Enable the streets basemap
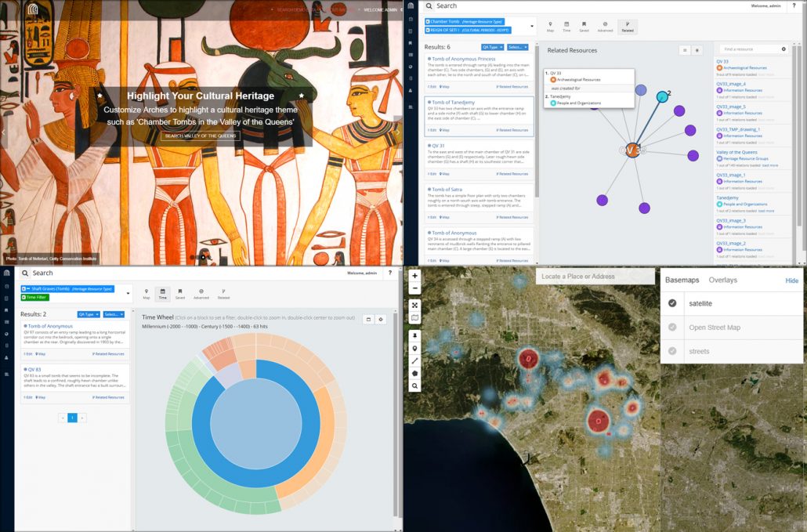Image resolution: width=807 pixels, height=532 pixels. [732, 352]
